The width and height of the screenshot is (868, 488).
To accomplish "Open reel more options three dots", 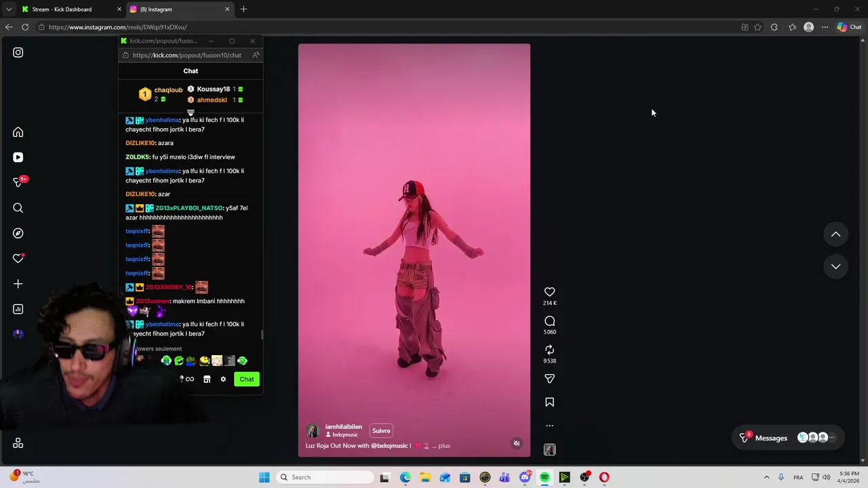I will pyautogui.click(x=550, y=426).
